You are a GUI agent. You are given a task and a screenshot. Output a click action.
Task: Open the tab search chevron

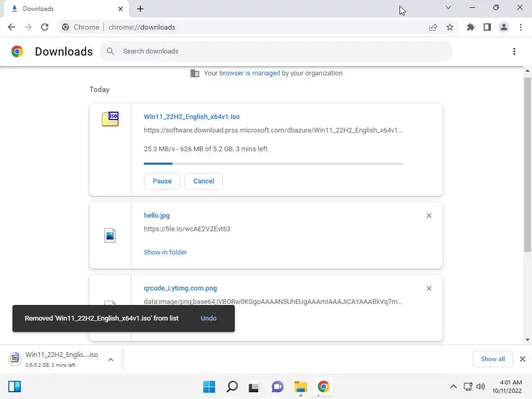coord(448,7)
